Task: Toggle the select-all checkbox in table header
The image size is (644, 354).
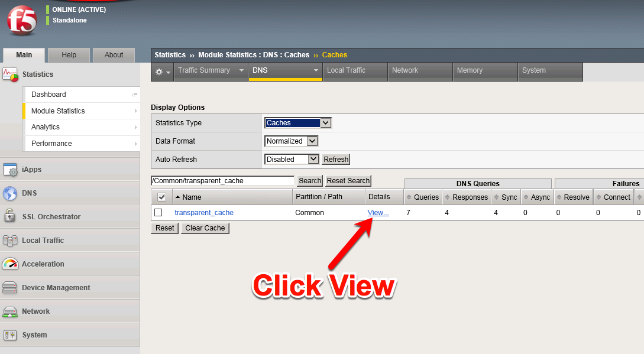Action: 162,197
